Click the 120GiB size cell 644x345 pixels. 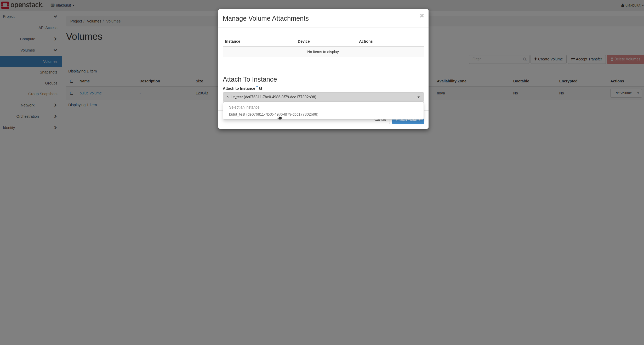[x=202, y=93]
